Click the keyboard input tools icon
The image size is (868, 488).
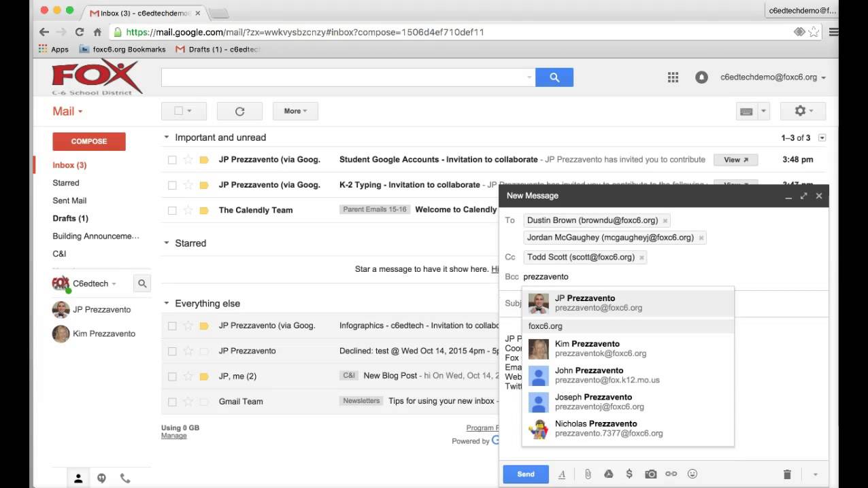click(746, 111)
